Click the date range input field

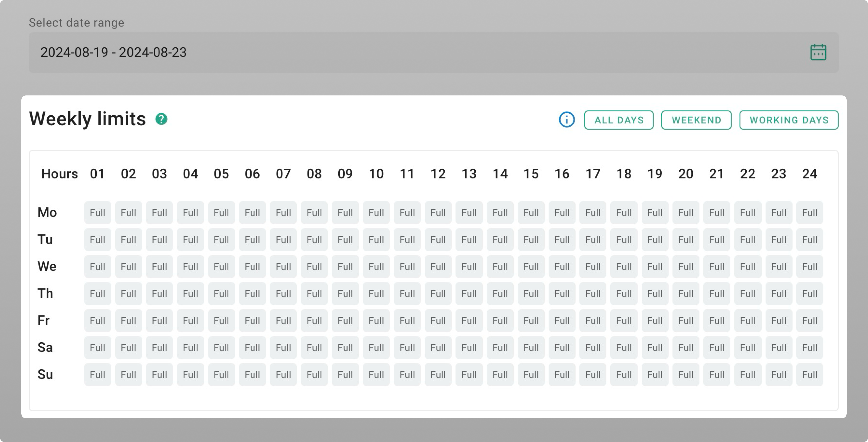click(x=404, y=53)
